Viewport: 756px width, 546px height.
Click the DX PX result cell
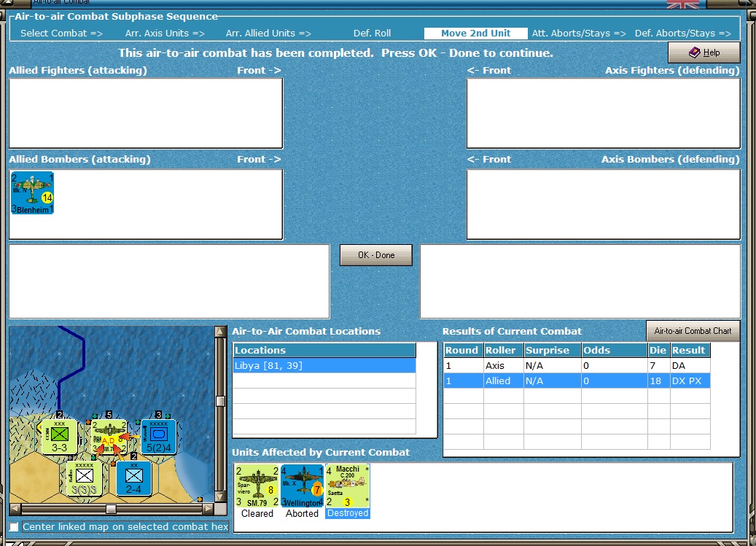pyautogui.click(x=690, y=381)
